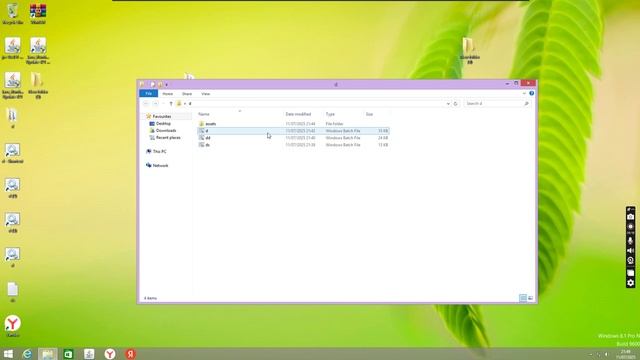640x360 pixels.
Task: Open the View ribbon tab
Action: click(205, 94)
